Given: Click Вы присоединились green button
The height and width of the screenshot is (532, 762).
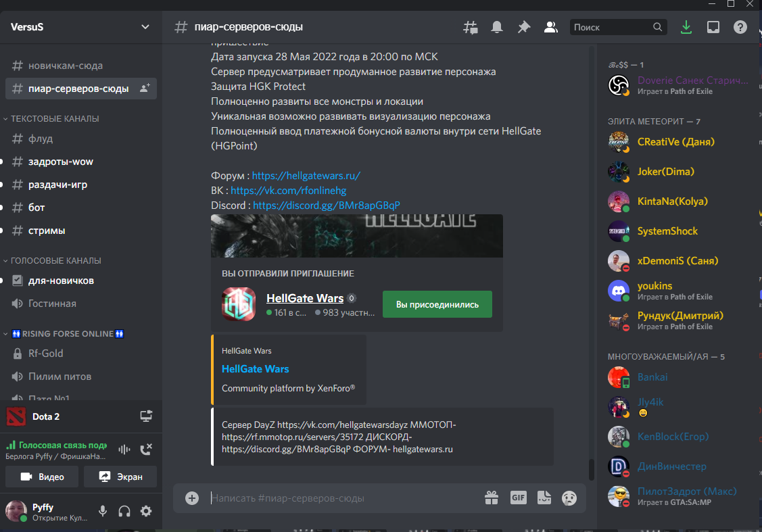Looking at the screenshot, I should point(437,304).
